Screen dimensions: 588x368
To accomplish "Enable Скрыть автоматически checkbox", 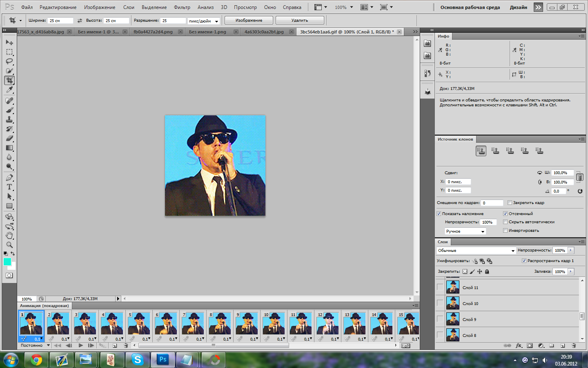I will coord(505,222).
